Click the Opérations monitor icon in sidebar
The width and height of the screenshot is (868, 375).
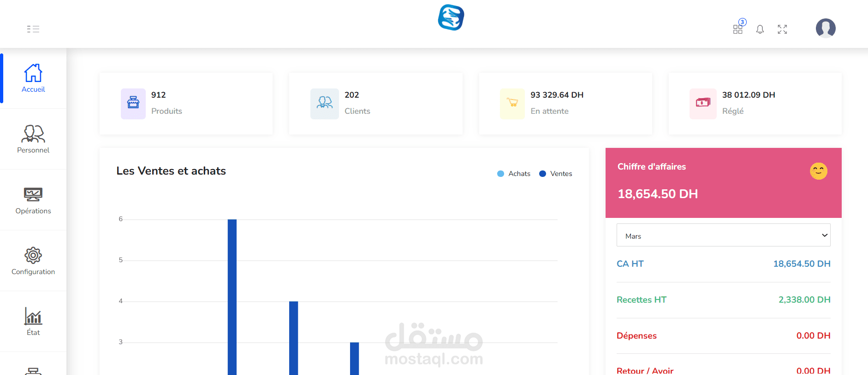(x=33, y=194)
